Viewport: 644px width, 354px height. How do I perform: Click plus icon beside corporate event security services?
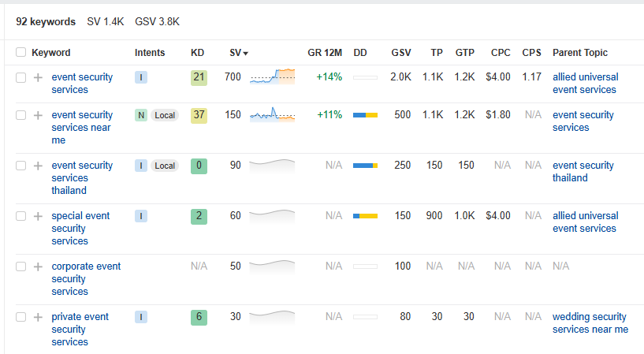(38, 267)
